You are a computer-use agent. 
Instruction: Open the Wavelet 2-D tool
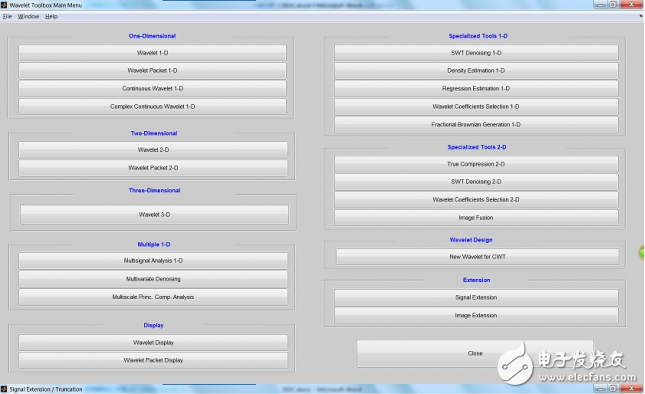[153, 150]
